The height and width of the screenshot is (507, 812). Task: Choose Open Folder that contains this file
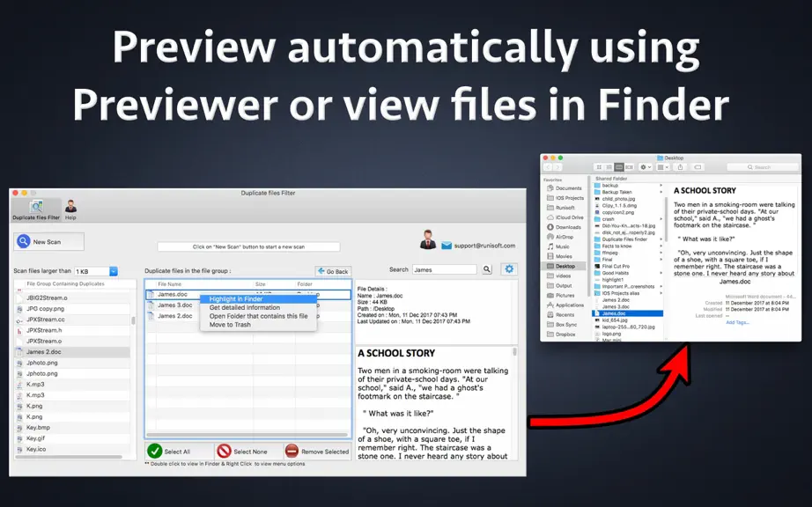click(x=258, y=316)
